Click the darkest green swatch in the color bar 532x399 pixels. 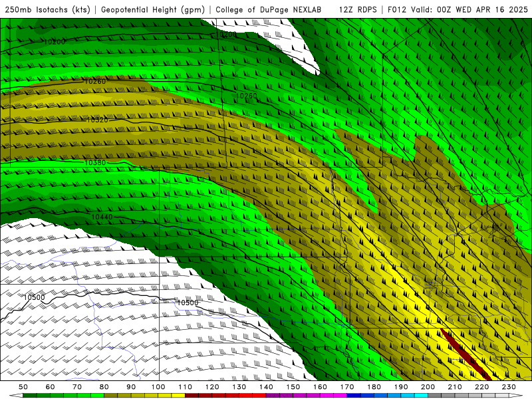[x=29, y=395]
